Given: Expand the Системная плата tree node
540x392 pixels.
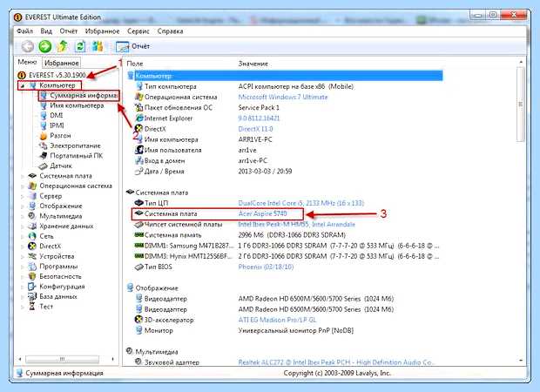Looking at the screenshot, I should coord(23,176).
